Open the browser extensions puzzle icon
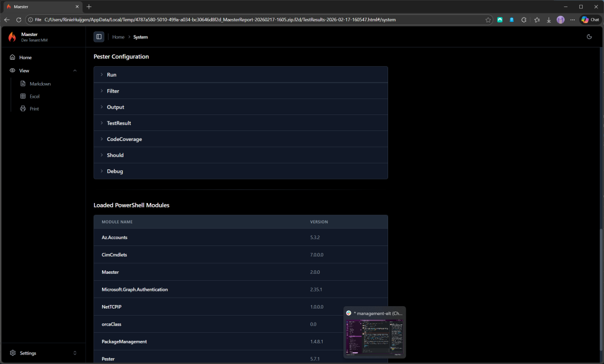Image resolution: width=604 pixels, height=364 pixels. pyautogui.click(x=524, y=19)
